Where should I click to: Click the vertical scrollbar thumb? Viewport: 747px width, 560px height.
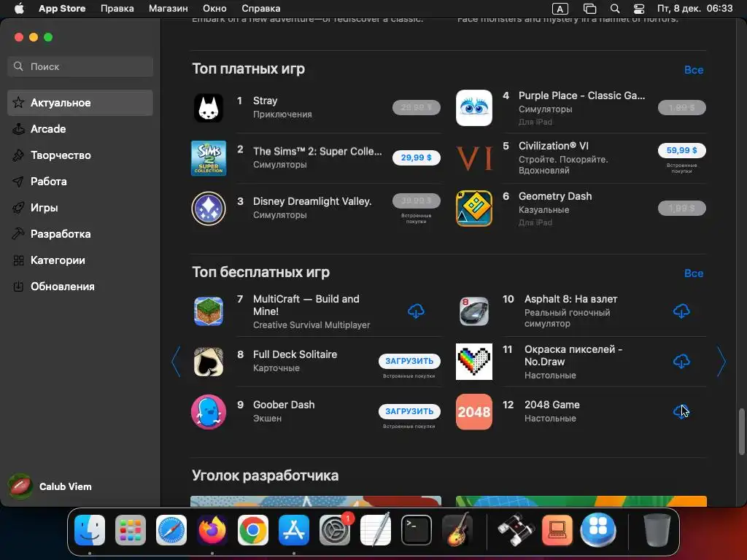[742, 432]
